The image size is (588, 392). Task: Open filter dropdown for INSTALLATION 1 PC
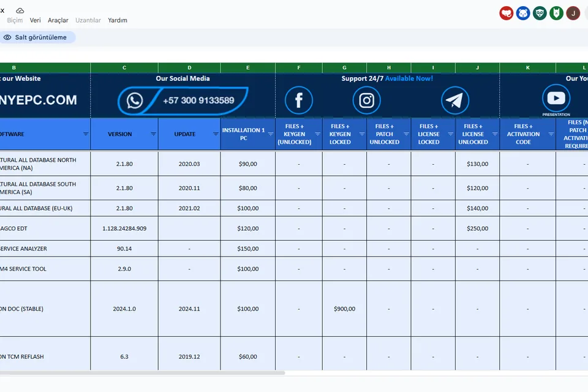pos(270,134)
